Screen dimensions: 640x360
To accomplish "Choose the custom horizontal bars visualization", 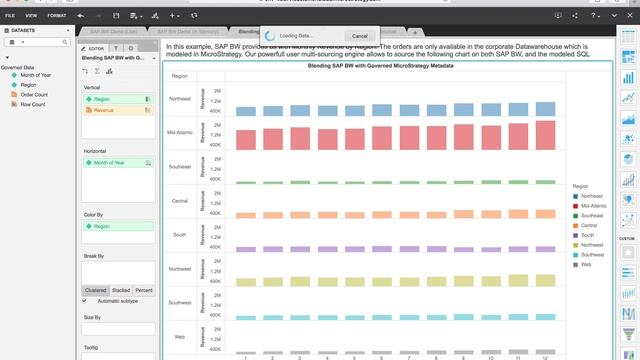I will (628, 273).
